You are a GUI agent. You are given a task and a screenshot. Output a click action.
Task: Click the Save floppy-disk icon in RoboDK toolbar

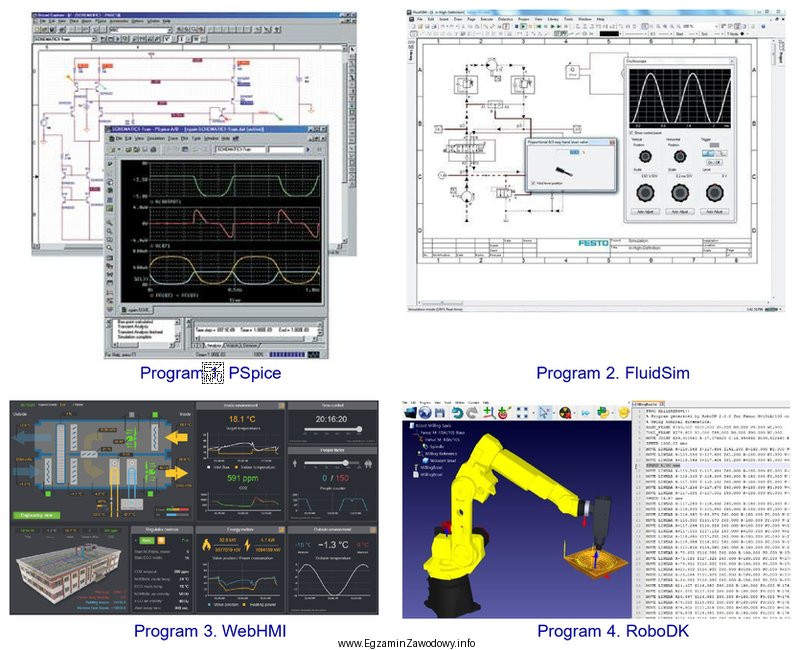440,412
